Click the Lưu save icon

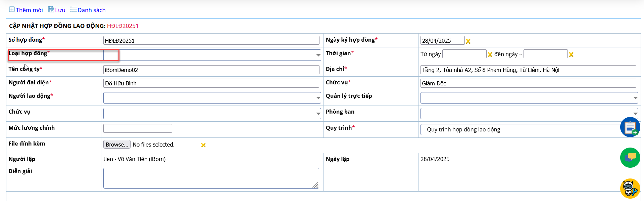(51, 9)
